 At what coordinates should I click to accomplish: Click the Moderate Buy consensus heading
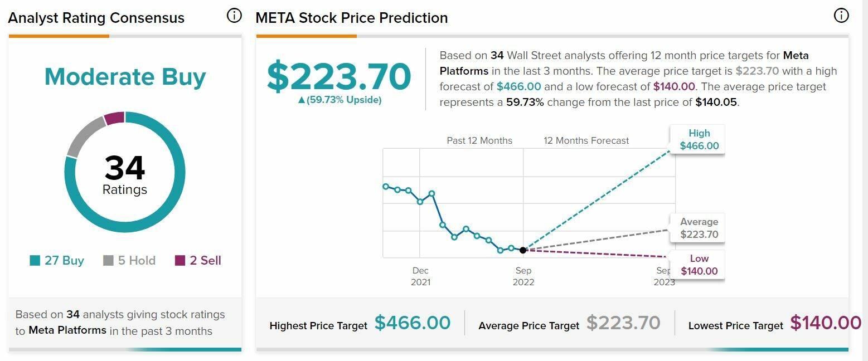coord(125,77)
